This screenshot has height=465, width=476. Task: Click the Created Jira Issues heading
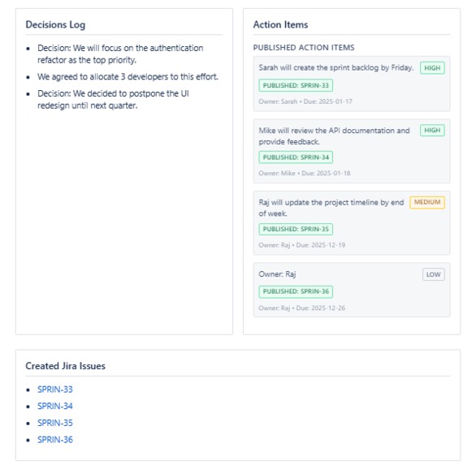pyautogui.click(x=65, y=366)
